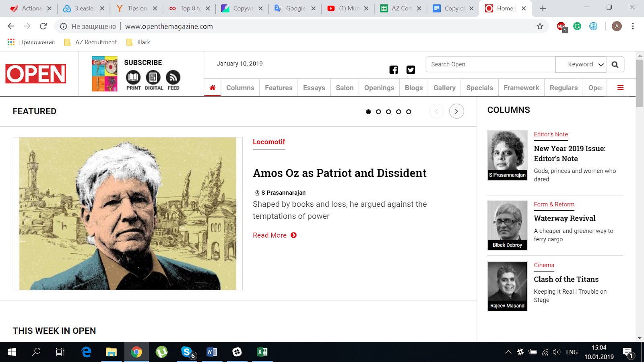
Task: Open the Facebook page icon
Action: pos(394,70)
